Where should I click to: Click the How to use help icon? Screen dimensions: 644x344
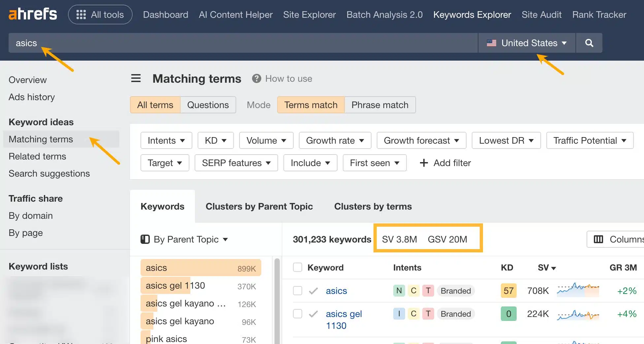(x=256, y=78)
